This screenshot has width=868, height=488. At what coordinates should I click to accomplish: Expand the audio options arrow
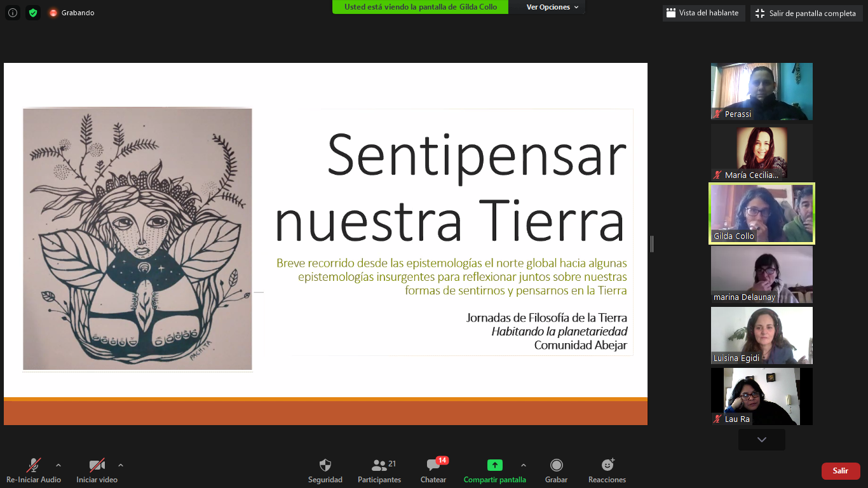point(58,465)
